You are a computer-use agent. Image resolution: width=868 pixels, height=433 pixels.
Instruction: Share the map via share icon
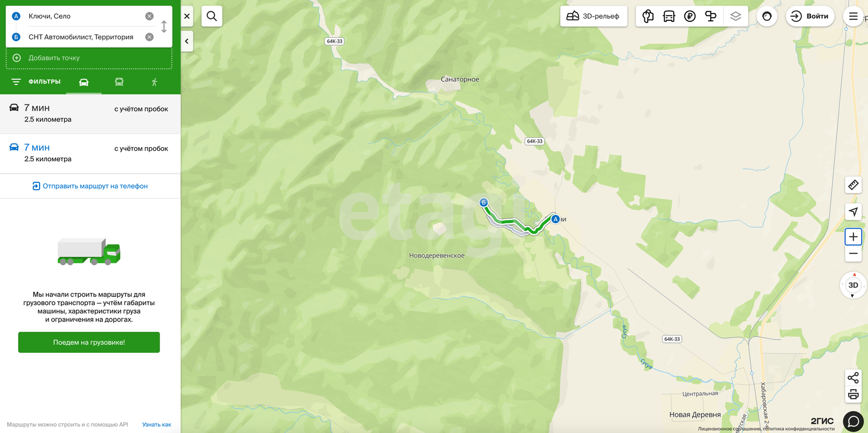point(853,377)
